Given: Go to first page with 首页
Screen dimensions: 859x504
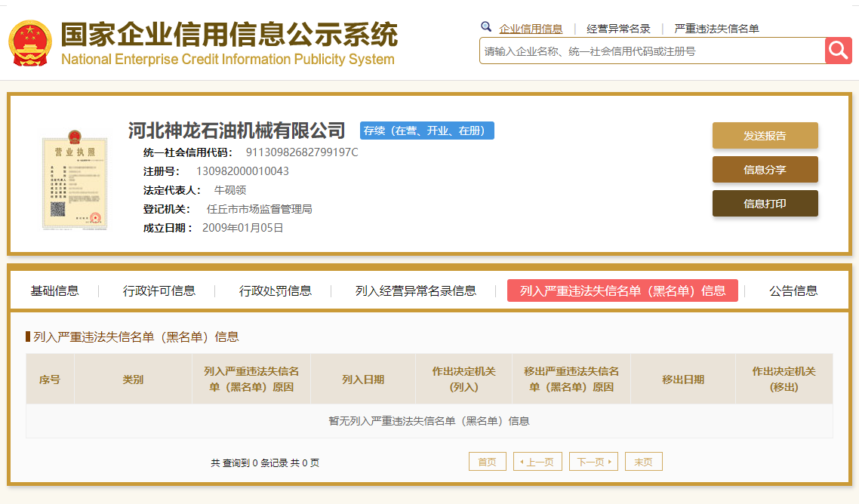Looking at the screenshot, I should [488, 462].
